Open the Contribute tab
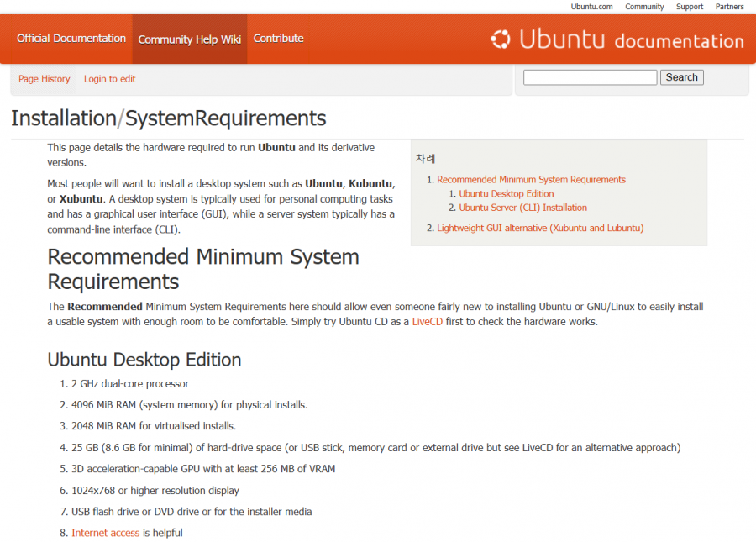756x542 pixels. (x=278, y=39)
